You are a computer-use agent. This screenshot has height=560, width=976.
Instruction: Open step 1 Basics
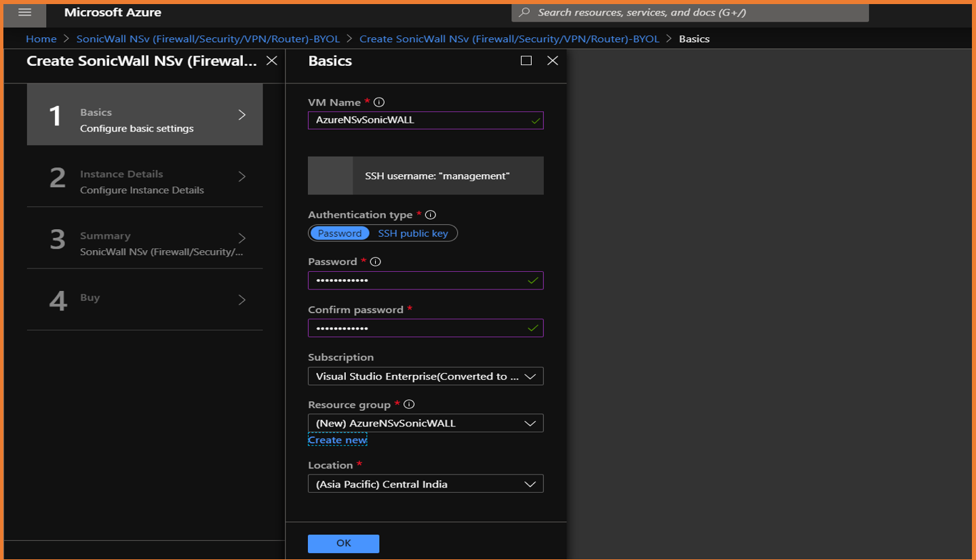pyautogui.click(x=144, y=115)
